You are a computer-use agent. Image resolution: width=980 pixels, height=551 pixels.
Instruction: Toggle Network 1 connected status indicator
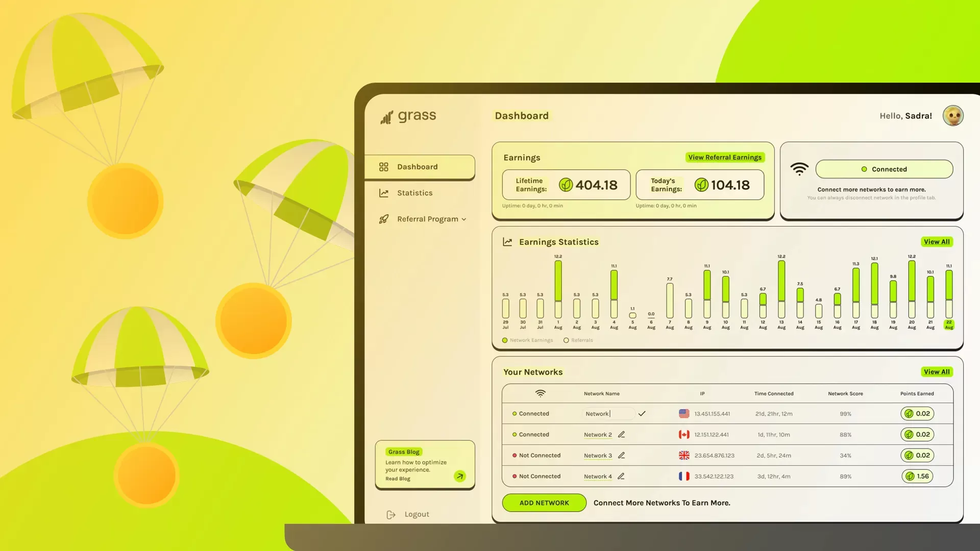point(514,413)
